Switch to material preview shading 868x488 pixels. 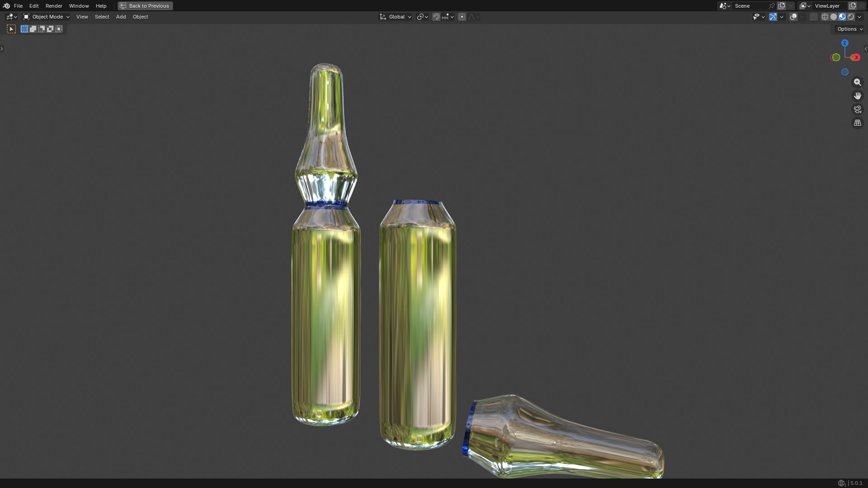pos(842,17)
